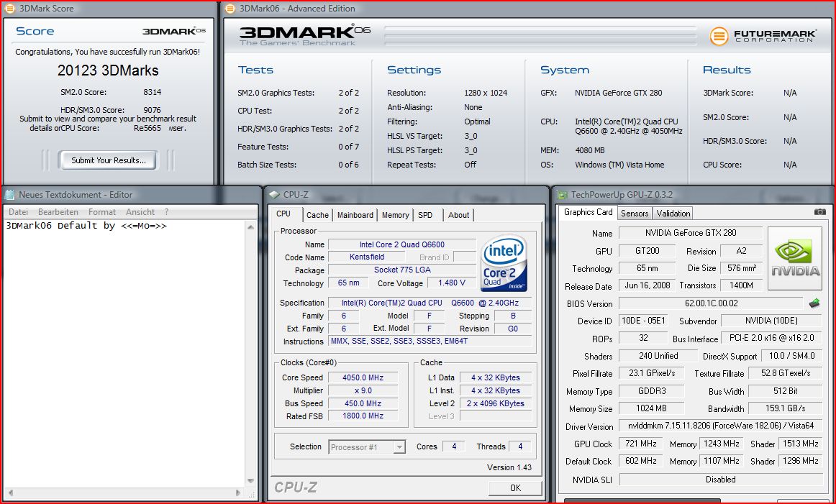Screen dimensions: 836x504
Task: Click the 3DMark Score window title icon
Action: click(9, 8)
